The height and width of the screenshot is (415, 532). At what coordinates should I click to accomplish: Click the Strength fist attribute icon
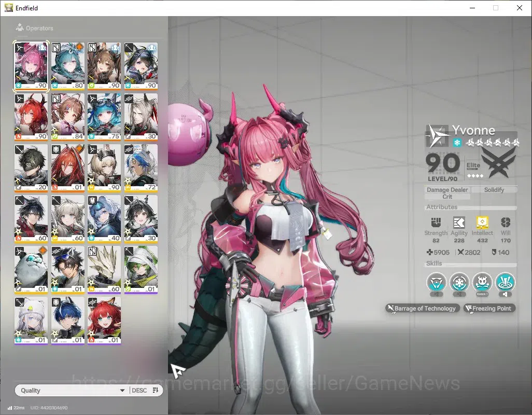(436, 222)
